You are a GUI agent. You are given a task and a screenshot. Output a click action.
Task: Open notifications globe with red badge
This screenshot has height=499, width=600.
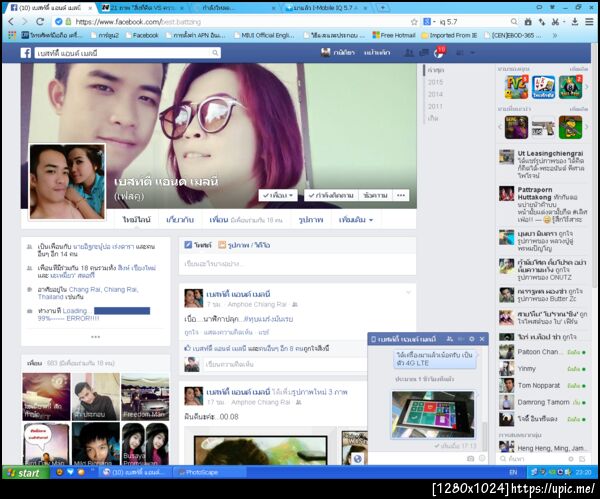coord(439,53)
